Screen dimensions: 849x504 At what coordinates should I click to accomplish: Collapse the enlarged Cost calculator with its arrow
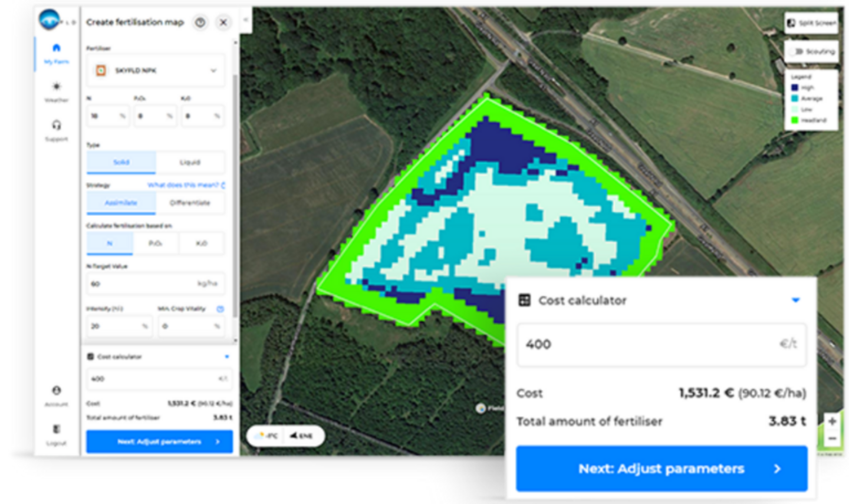[795, 300]
